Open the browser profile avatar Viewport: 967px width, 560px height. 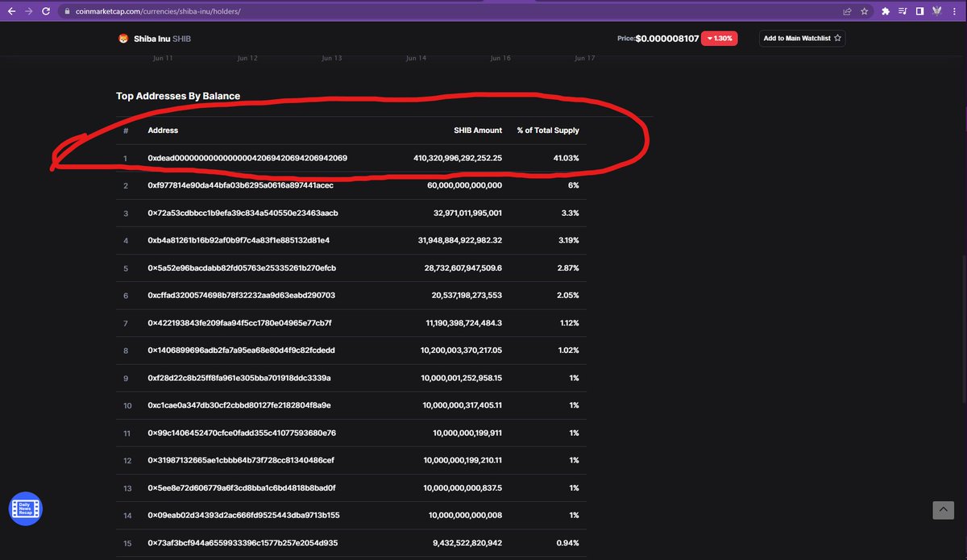(x=936, y=11)
